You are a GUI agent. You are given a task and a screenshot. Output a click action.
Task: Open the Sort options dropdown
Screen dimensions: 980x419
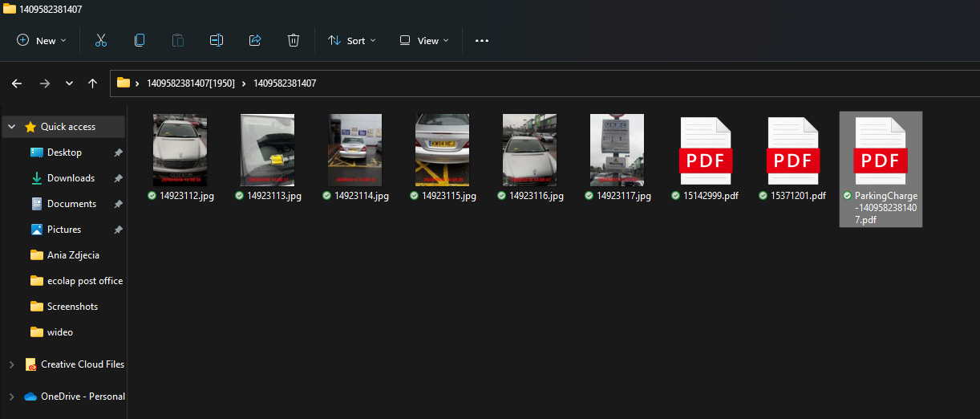coord(352,40)
